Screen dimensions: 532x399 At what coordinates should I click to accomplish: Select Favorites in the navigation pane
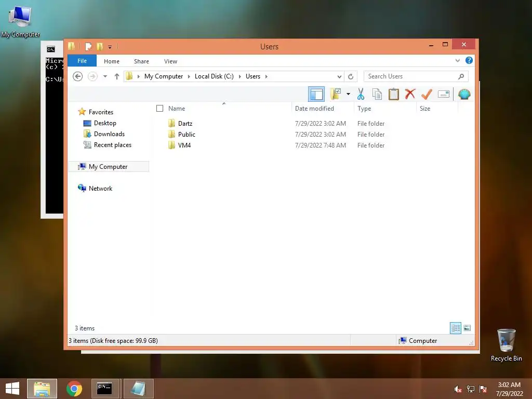(x=101, y=112)
